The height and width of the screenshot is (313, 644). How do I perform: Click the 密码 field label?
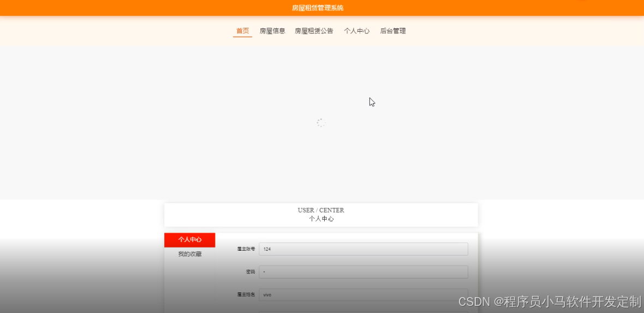point(250,272)
